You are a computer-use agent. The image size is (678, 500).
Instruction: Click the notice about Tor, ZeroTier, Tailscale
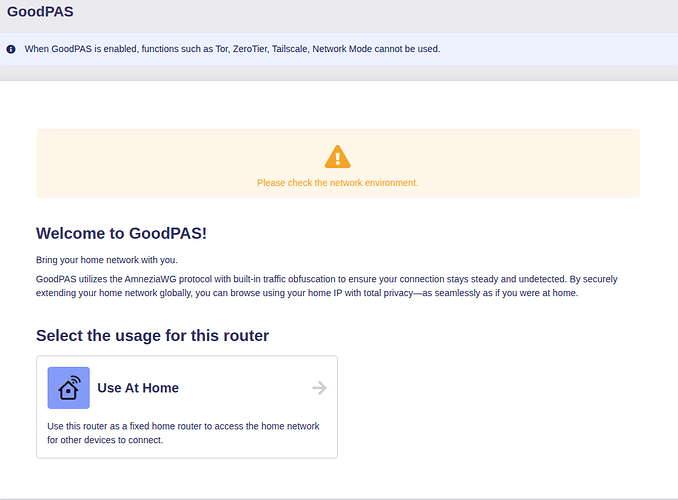pos(232,49)
